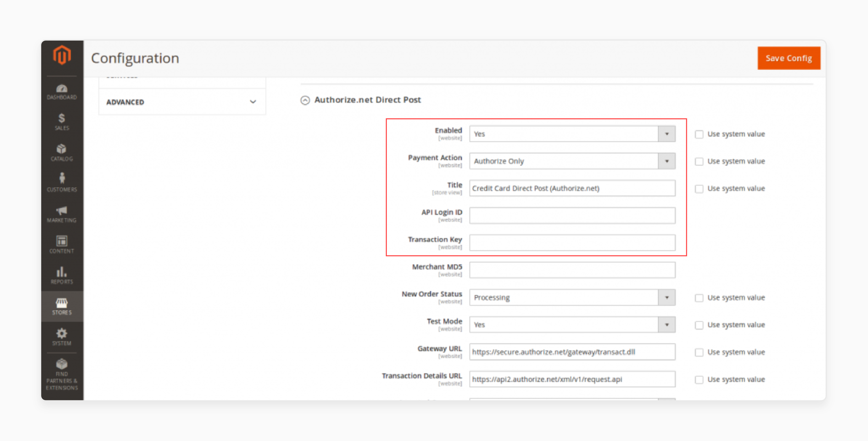
Task: Click the API Login ID label
Action: [442, 212]
